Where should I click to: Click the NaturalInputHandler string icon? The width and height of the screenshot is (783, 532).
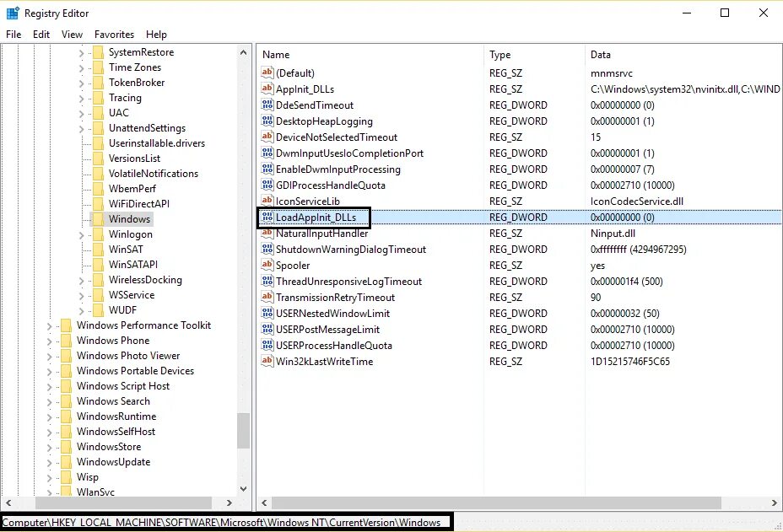click(267, 233)
